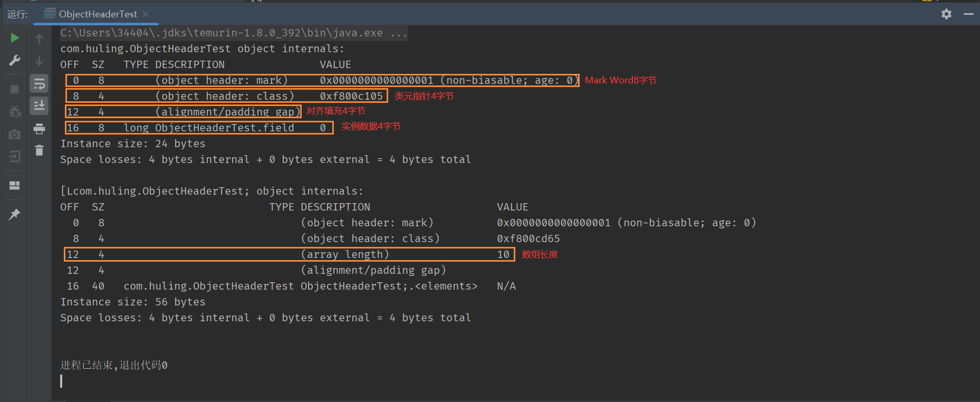
Task: Click 'com.huling.ObjectHeaderTest object internals:' line
Action: point(202,49)
